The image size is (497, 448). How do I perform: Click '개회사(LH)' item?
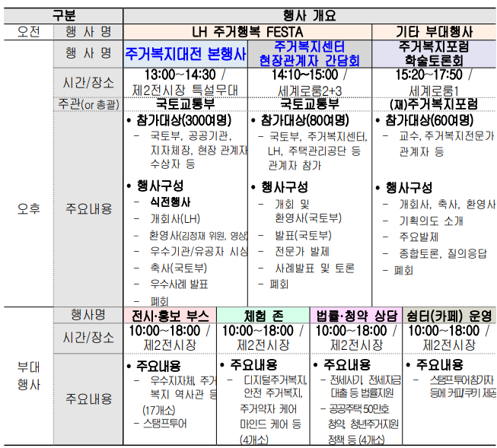(x=175, y=218)
